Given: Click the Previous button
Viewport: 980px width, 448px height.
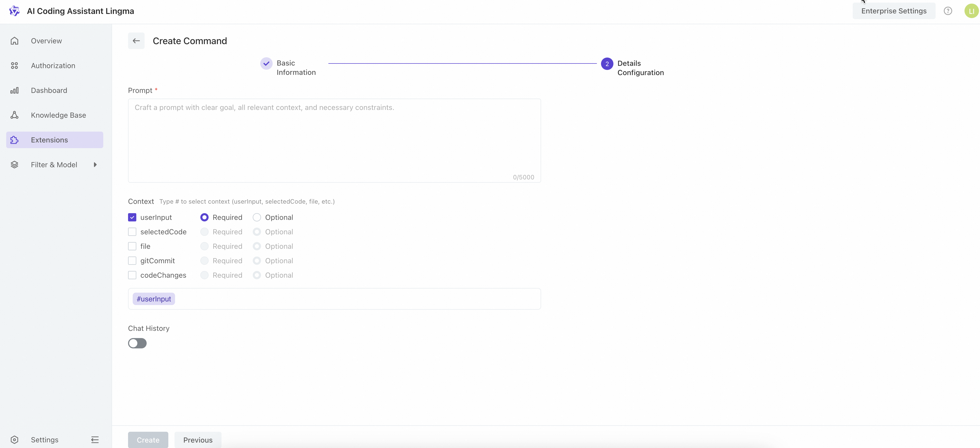Looking at the screenshot, I should 198,440.
